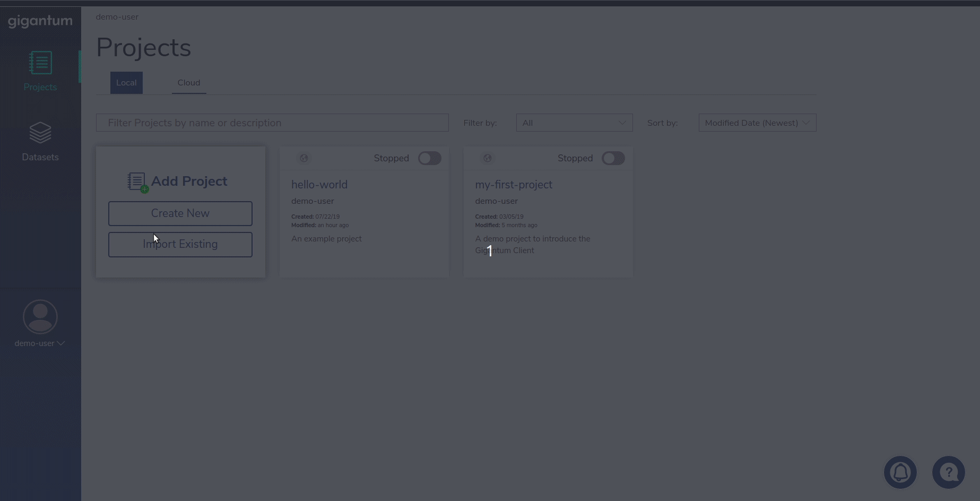Click the my-first-project 'Stopped' status label
The height and width of the screenshot is (501, 980).
(575, 158)
